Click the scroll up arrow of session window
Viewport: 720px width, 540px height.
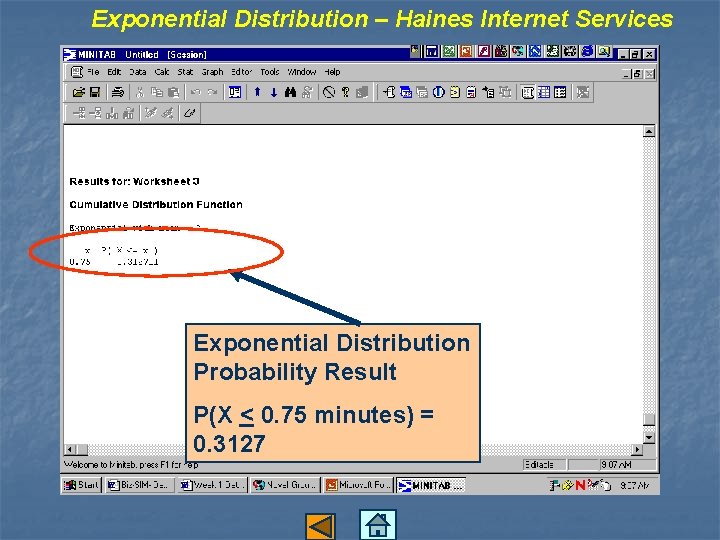point(649,132)
